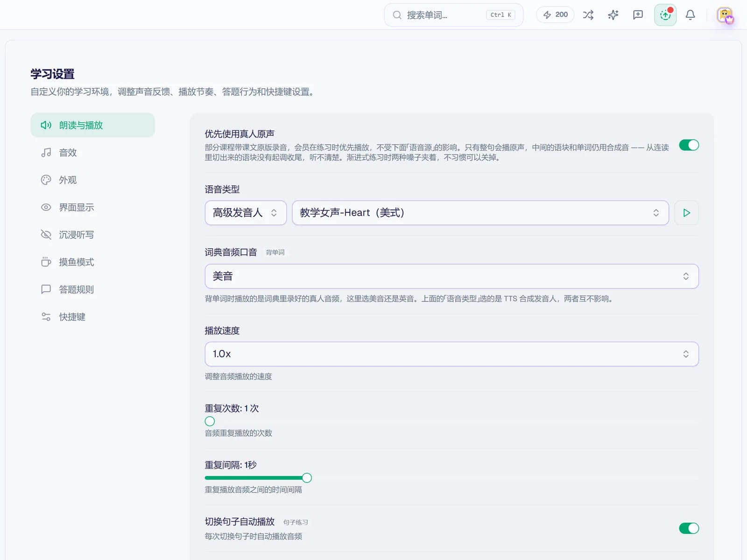This screenshot has width=747, height=560.
Task: Click the chat bubble icon beside 答题规则
Action: coord(46,289)
